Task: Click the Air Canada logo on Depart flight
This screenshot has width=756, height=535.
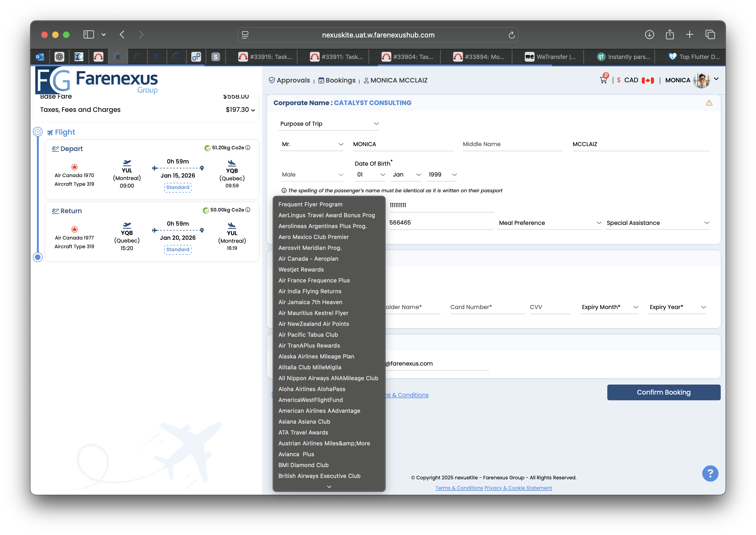Action: [74, 167]
